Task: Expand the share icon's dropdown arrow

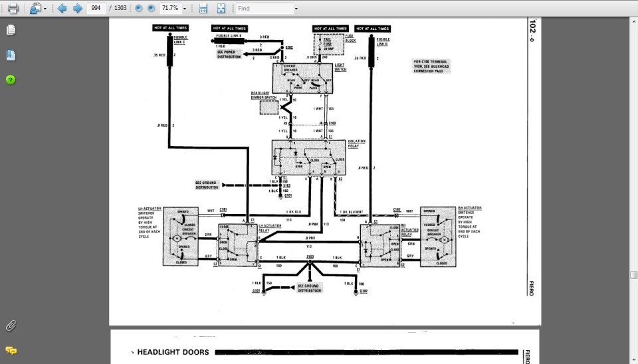Action: tap(45, 9)
